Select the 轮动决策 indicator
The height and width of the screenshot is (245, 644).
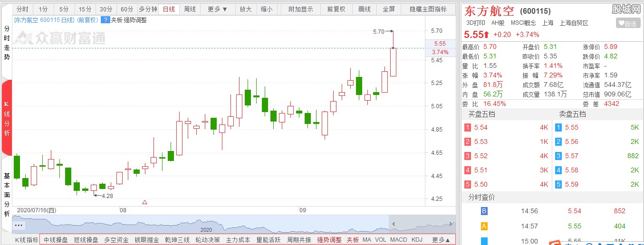click(x=208, y=240)
